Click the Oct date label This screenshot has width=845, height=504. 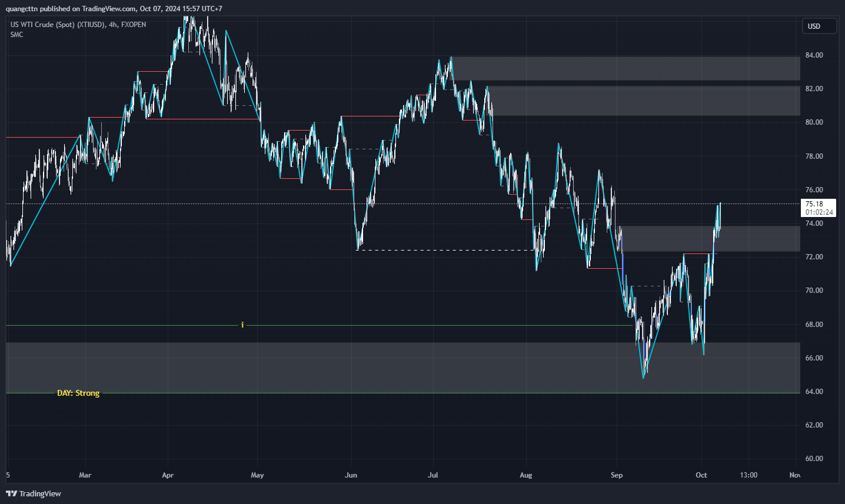pos(701,475)
